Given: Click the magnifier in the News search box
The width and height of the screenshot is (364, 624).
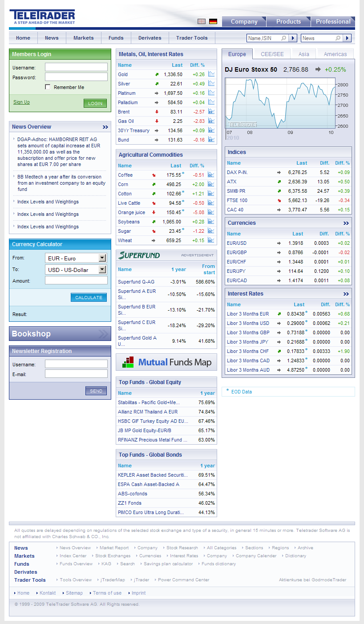Looking at the screenshot, I should coord(338,38).
